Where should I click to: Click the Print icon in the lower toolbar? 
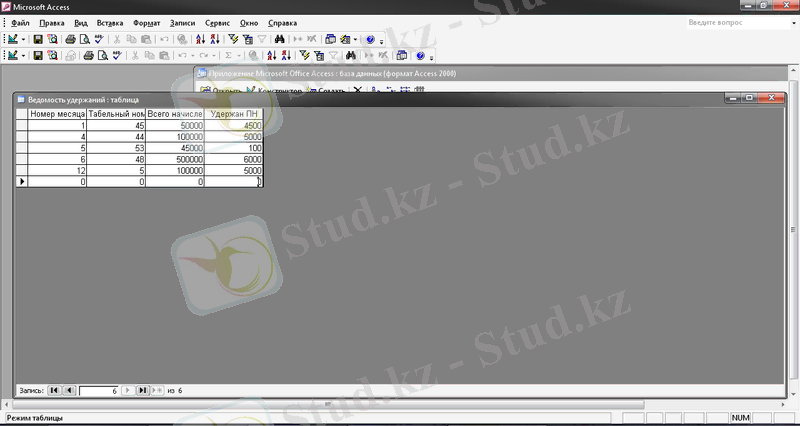pyautogui.click(x=89, y=56)
